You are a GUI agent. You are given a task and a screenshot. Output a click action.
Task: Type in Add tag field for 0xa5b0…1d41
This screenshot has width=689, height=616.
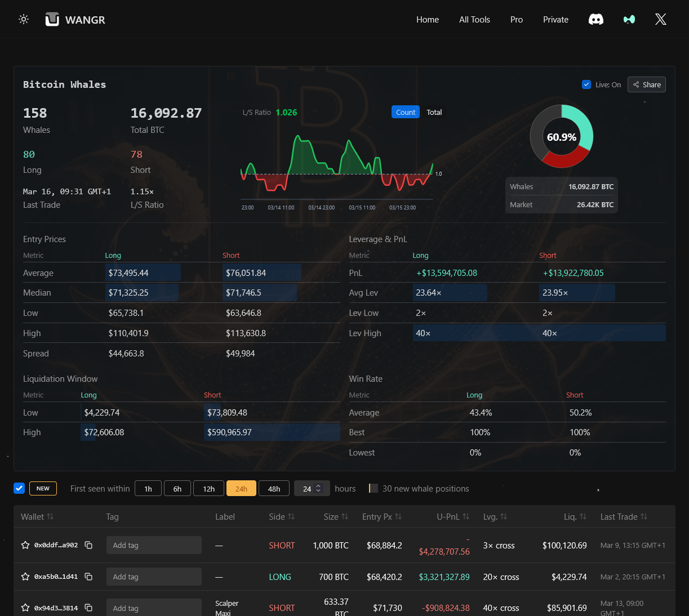tap(154, 577)
